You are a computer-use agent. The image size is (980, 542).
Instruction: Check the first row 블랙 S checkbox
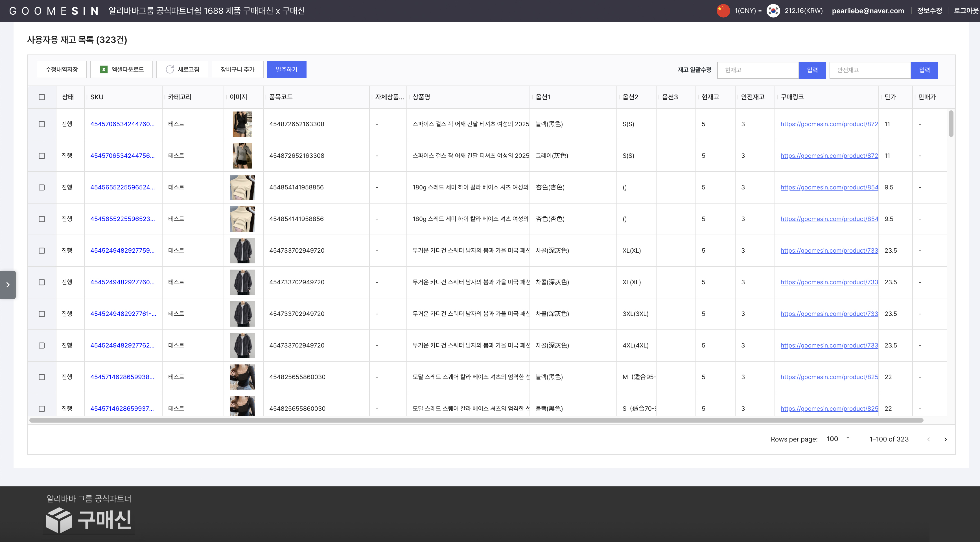pyautogui.click(x=42, y=124)
